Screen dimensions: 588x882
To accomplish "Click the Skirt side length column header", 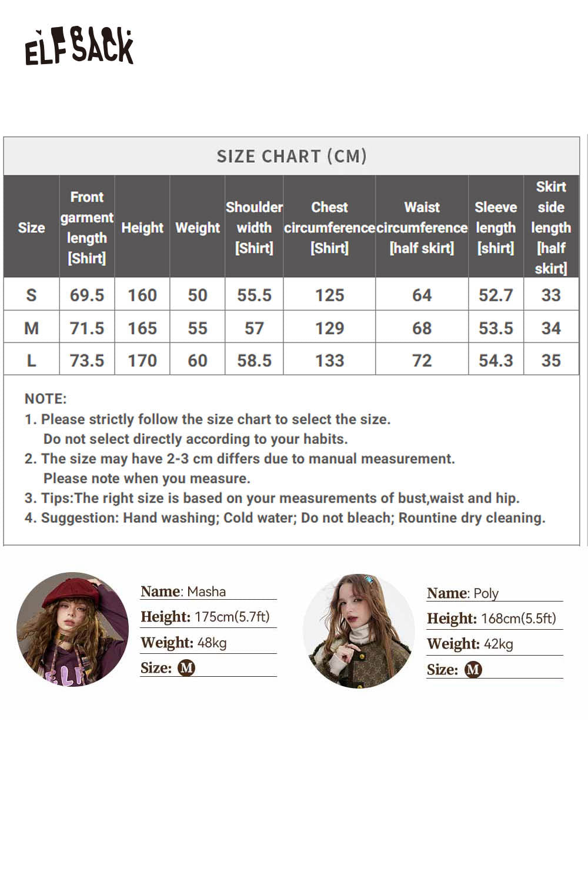I will coord(551,228).
